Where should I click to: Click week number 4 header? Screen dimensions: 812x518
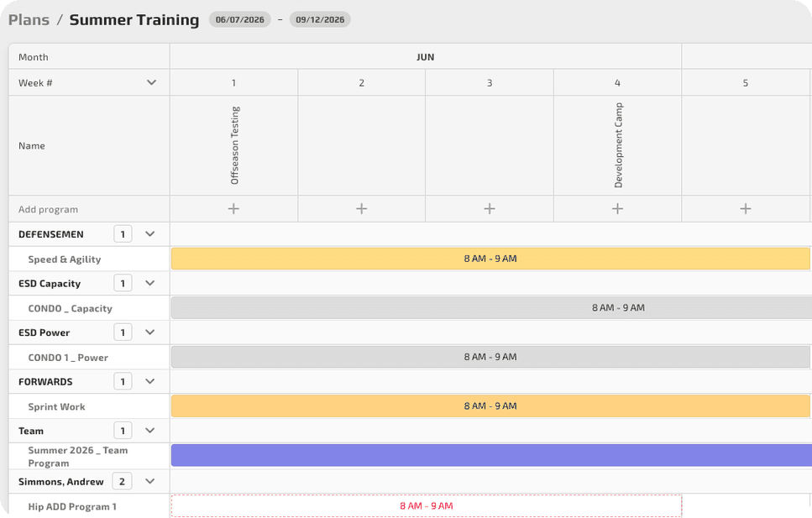click(617, 83)
